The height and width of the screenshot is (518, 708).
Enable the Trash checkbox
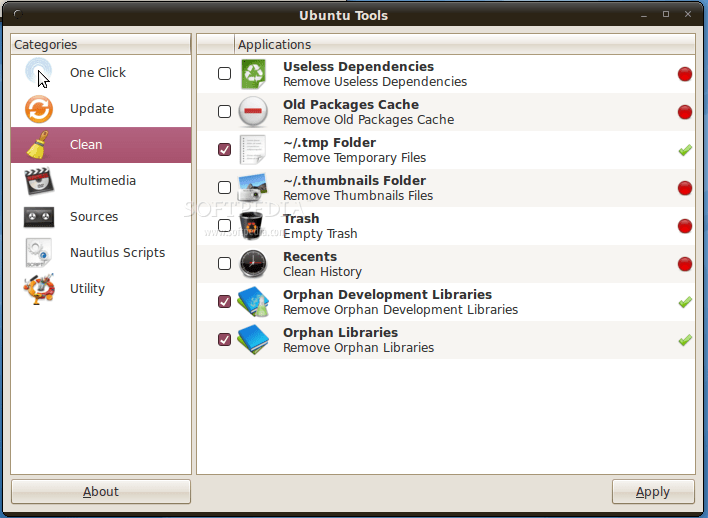[224, 225]
